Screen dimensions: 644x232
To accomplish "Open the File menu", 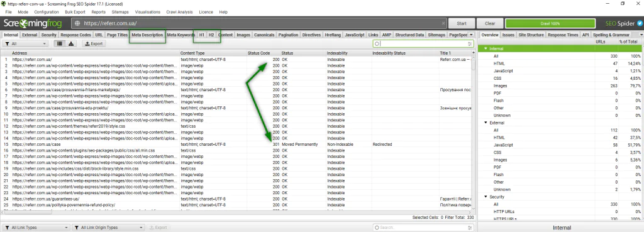I will (x=9, y=12).
